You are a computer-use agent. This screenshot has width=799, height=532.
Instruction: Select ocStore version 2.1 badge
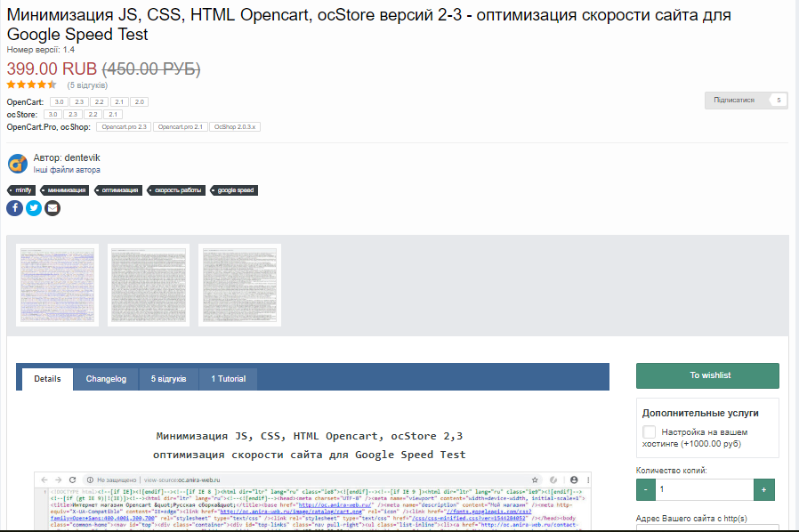113,114
